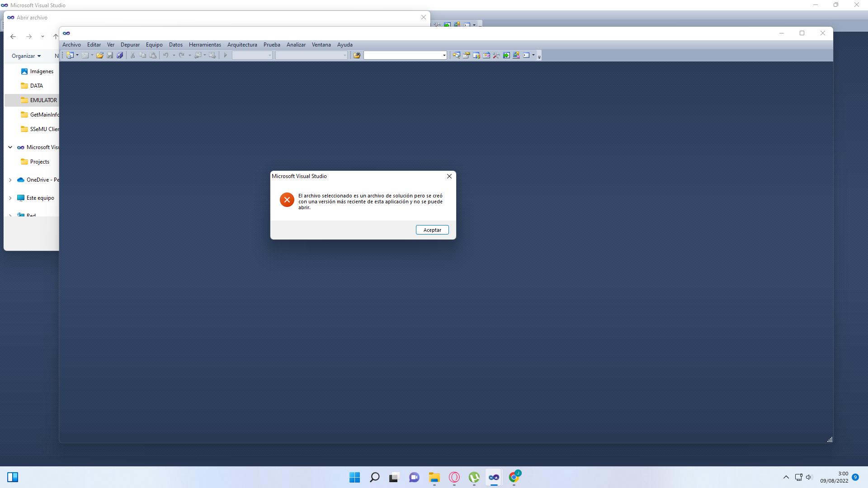Open Opera browser from taskbar
This screenshot has height=488, width=868.
pyautogui.click(x=454, y=477)
